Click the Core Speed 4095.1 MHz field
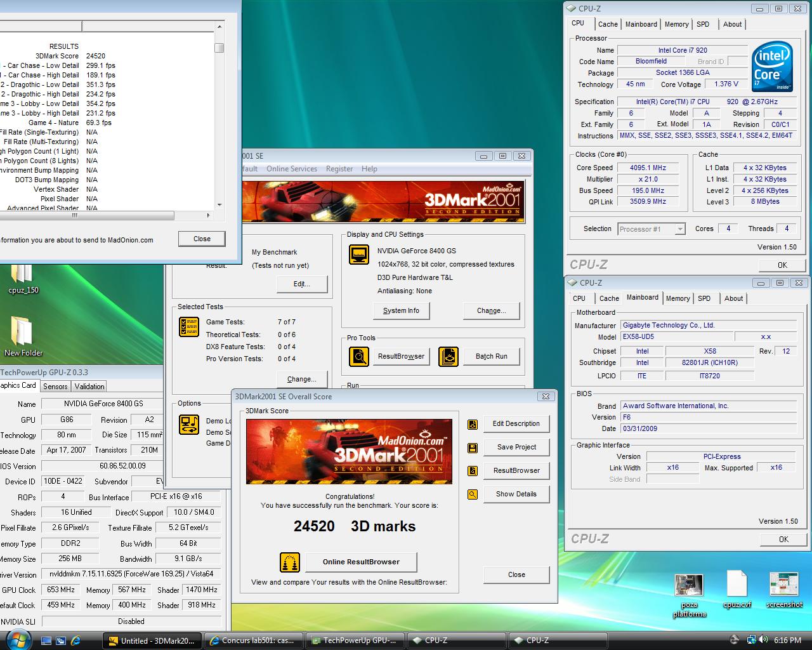This screenshot has height=650, width=812. (648, 168)
